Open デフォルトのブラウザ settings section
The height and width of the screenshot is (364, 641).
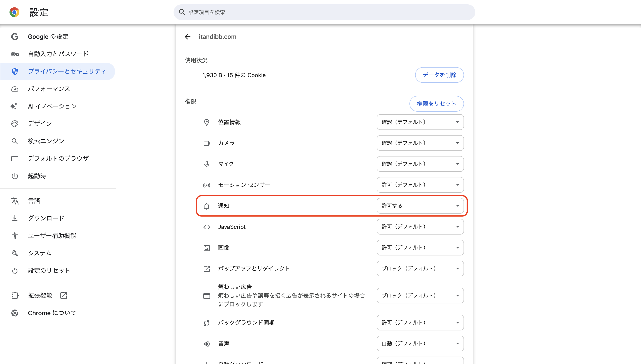coord(58,158)
